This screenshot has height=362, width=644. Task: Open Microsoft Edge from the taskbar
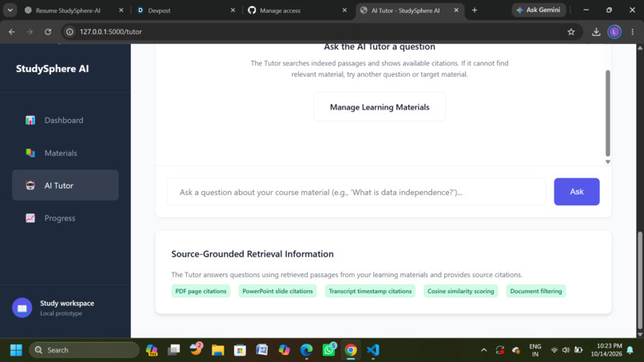coord(306,350)
